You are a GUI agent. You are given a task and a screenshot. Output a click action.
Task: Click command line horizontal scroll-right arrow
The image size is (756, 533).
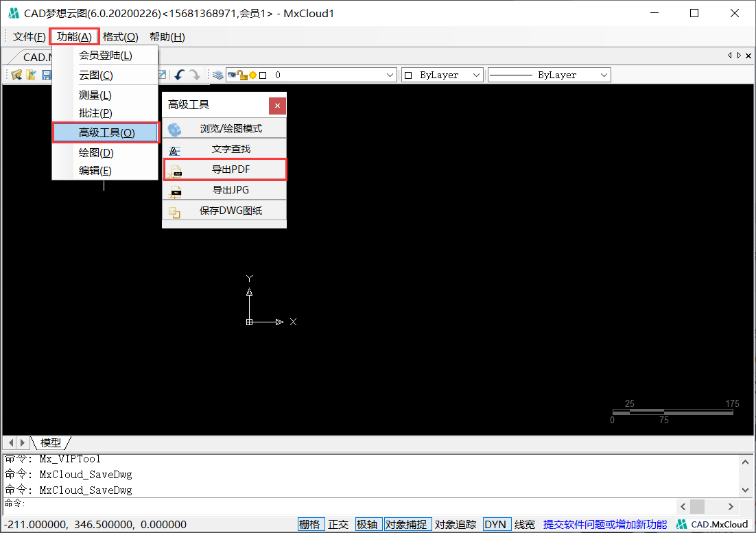[x=731, y=506]
